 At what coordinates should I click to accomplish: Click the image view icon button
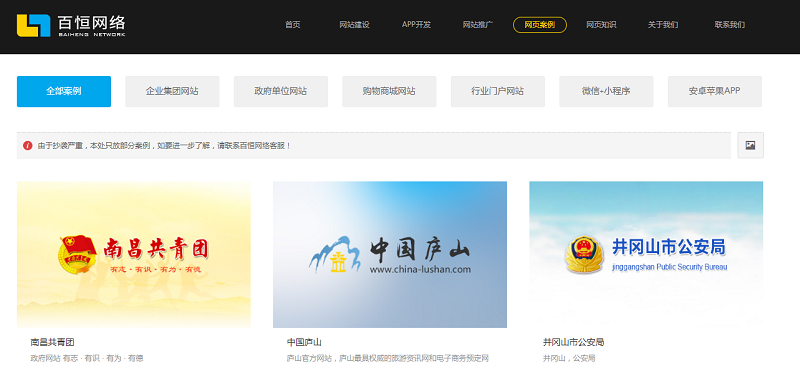coord(750,145)
